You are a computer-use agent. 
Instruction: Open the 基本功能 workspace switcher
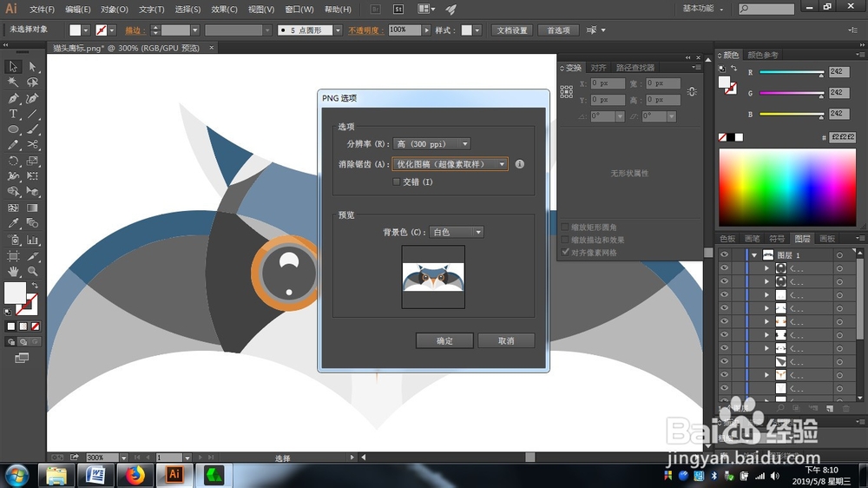703,9
